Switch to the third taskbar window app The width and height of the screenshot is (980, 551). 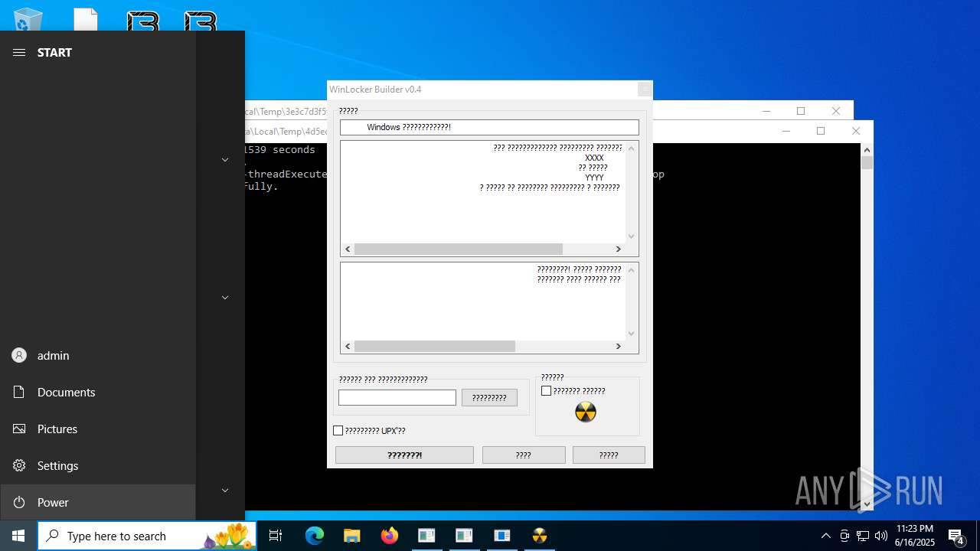[x=501, y=536]
